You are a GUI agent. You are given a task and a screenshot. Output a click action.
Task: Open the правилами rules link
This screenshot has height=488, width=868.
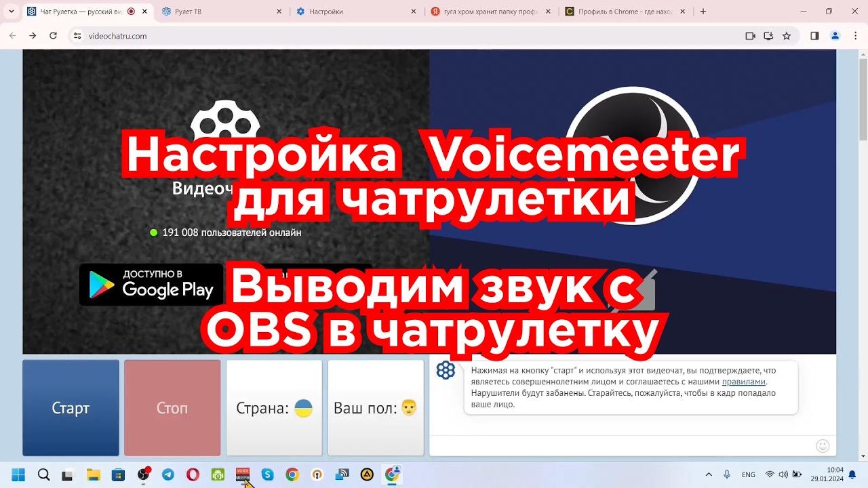[743, 382]
